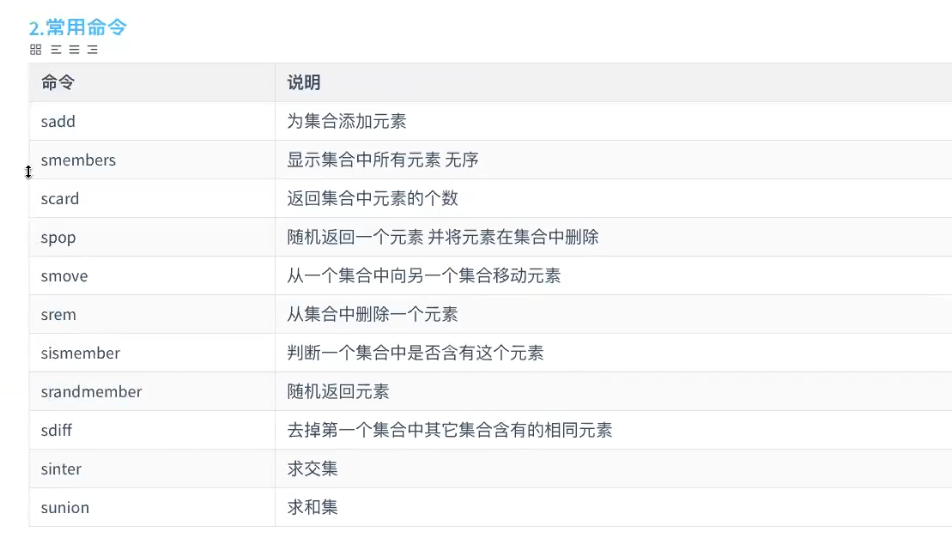
Task: Click the smembers command cell
Action: (152, 160)
